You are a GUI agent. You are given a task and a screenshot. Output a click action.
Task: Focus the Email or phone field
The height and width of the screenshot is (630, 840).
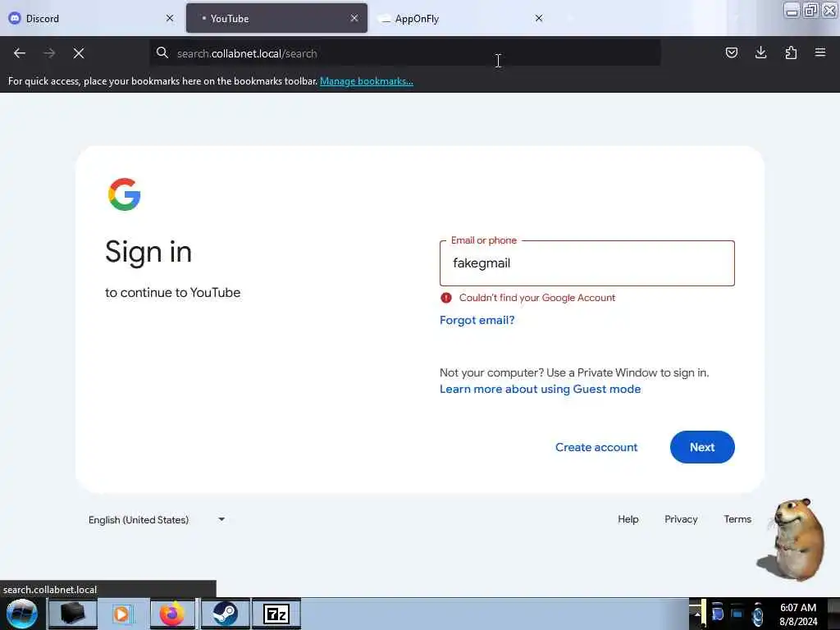[587, 263]
